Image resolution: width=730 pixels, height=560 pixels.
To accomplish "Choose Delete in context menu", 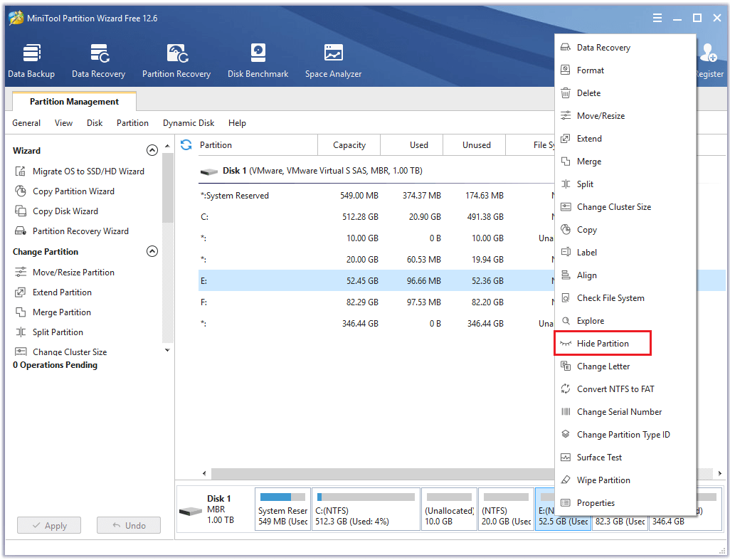I will [625, 93].
